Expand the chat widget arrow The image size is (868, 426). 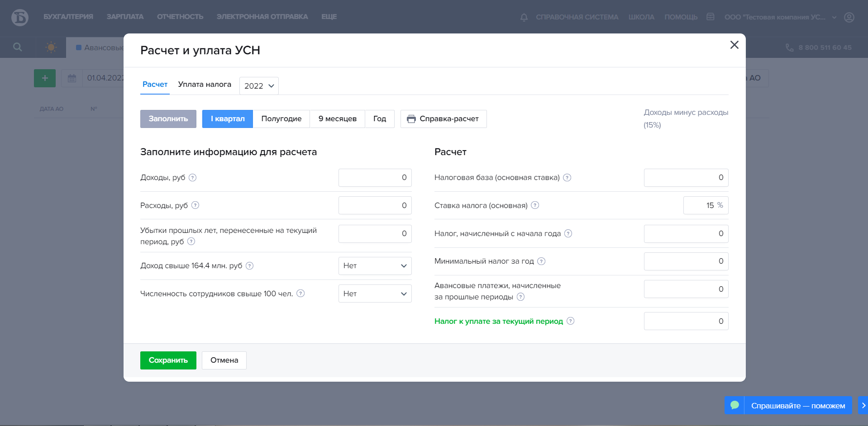click(863, 405)
